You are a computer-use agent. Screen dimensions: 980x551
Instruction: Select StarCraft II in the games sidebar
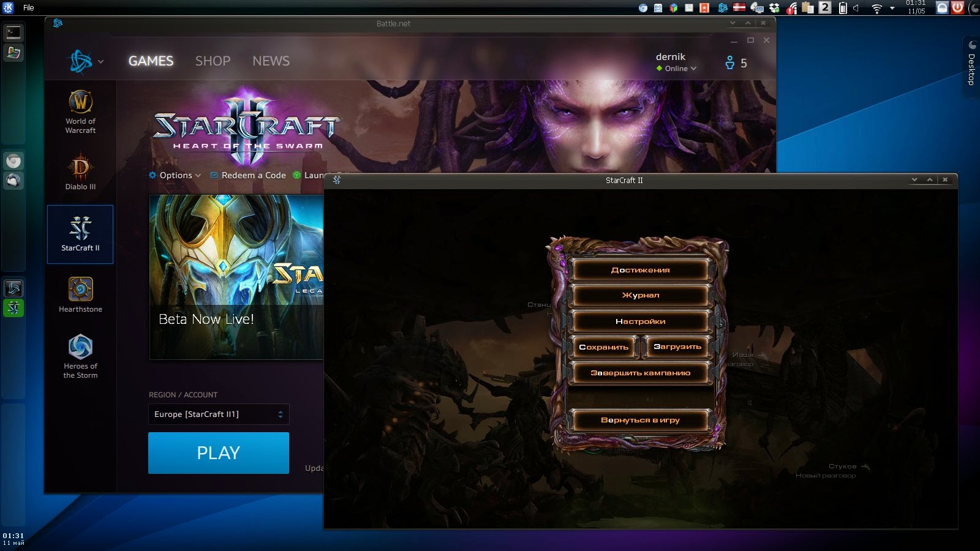coord(80,234)
